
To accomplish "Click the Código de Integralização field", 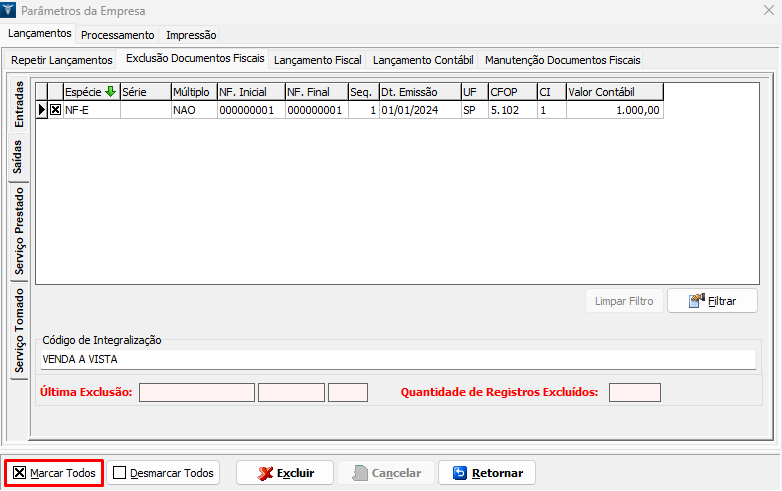I will pos(398,359).
